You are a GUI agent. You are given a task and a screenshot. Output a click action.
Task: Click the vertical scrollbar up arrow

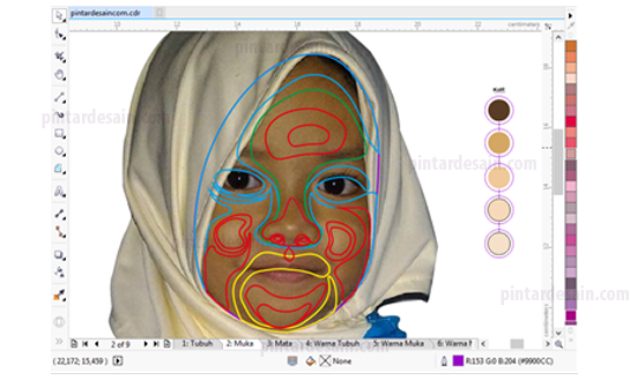click(x=558, y=37)
